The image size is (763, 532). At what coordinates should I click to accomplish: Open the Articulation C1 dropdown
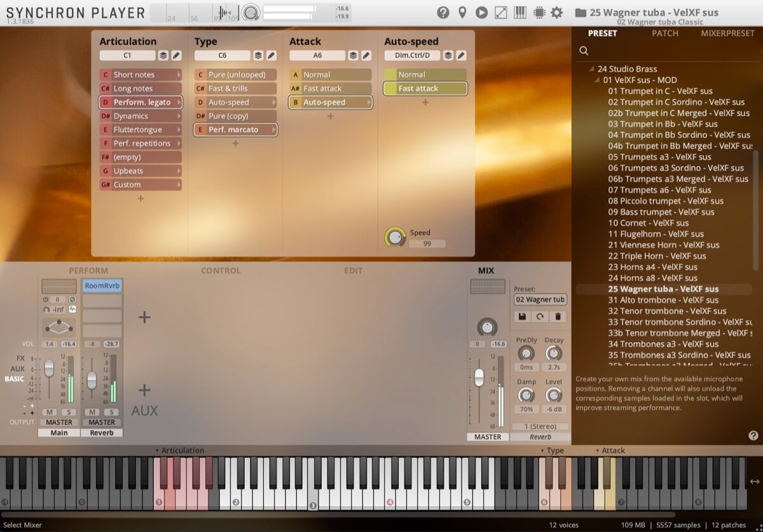(x=127, y=55)
